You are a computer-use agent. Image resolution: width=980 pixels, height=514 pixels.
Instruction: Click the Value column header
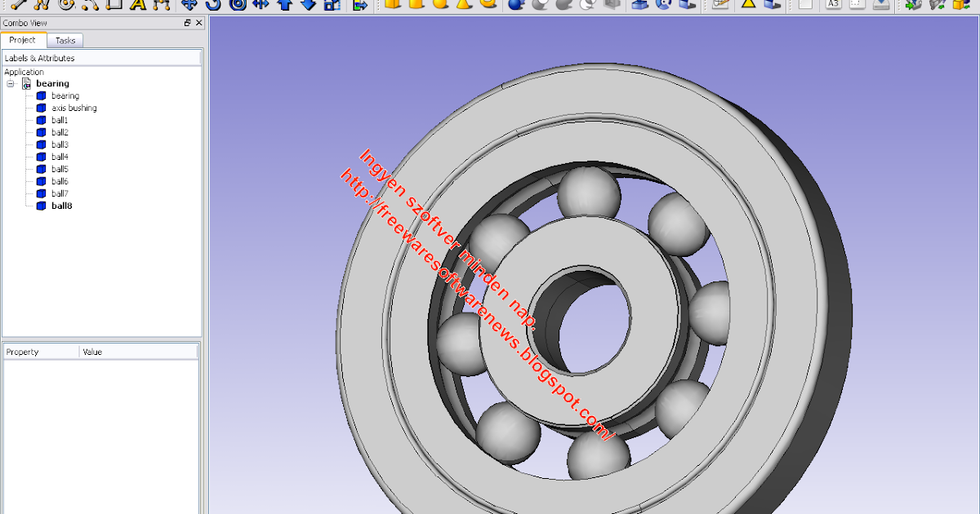coord(139,352)
